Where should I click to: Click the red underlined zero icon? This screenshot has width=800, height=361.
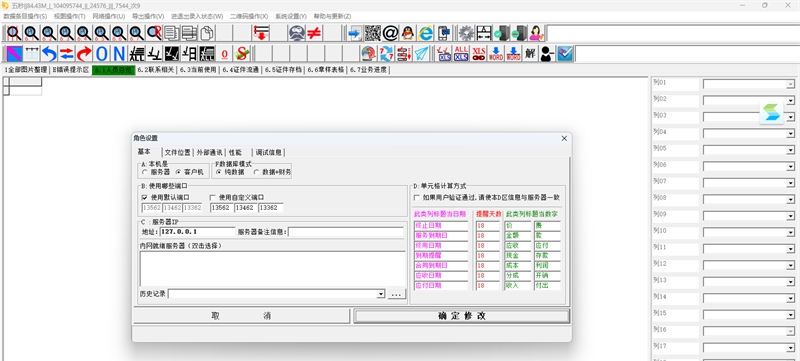coord(224,54)
